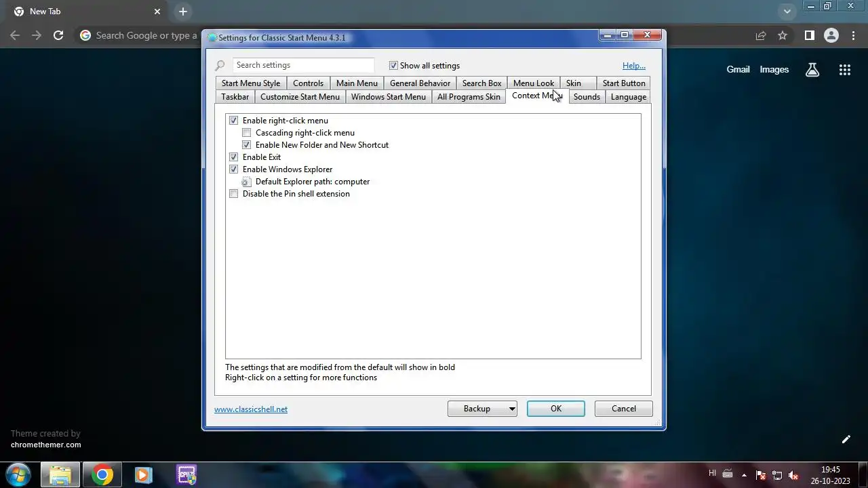Enable Cascading right-click menu

click(247, 133)
